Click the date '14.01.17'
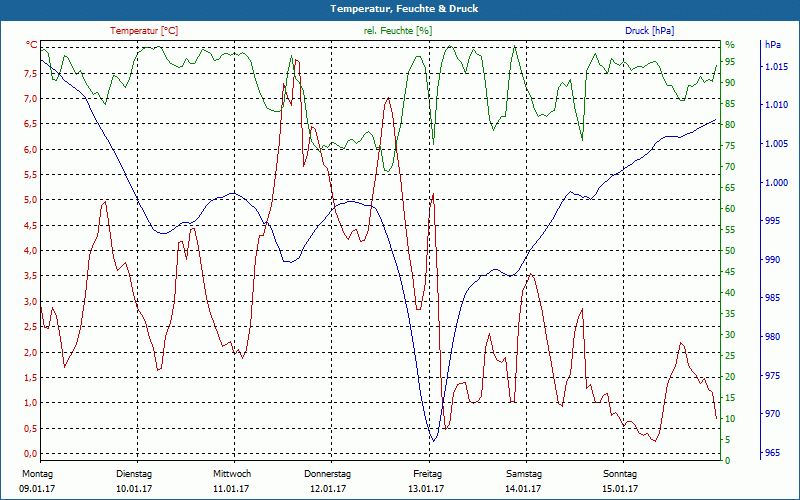Image resolution: width=800 pixels, height=500 pixels. [x=523, y=489]
